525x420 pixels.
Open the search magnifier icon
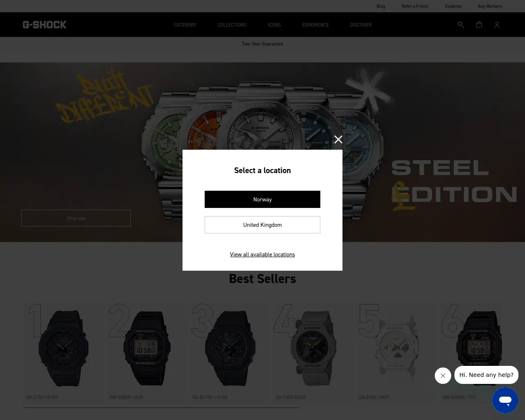pyautogui.click(x=461, y=25)
